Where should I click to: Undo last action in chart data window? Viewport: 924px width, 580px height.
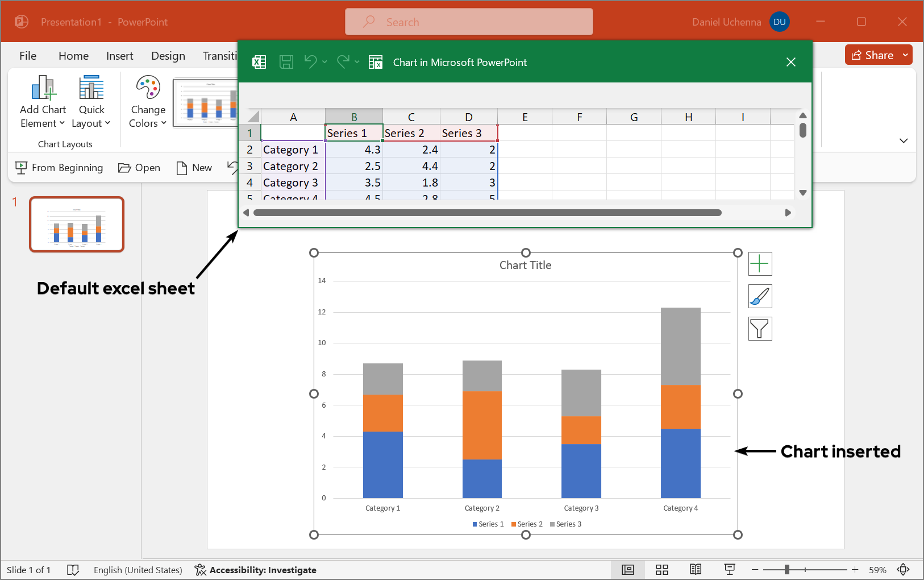pos(310,61)
